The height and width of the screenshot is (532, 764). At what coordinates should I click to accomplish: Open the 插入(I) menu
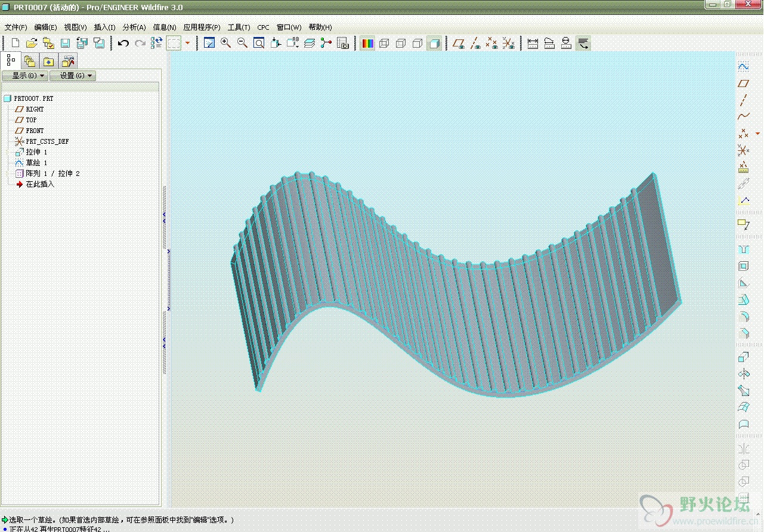(x=105, y=27)
